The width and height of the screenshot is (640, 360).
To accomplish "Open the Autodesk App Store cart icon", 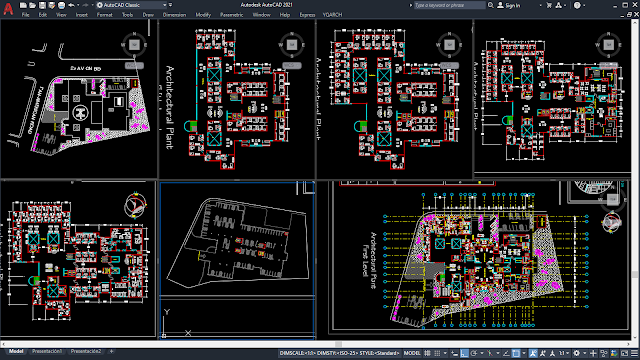I will point(549,5).
